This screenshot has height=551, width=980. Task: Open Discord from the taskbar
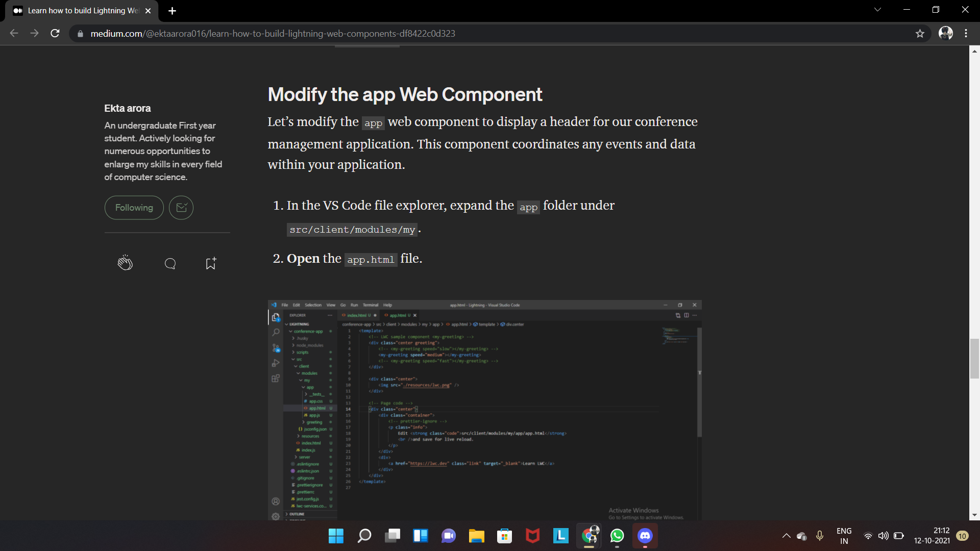coord(645,536)
